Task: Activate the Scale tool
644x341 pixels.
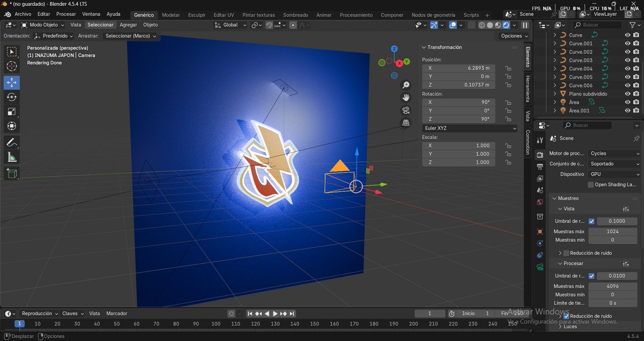Action: pos(11,112)
